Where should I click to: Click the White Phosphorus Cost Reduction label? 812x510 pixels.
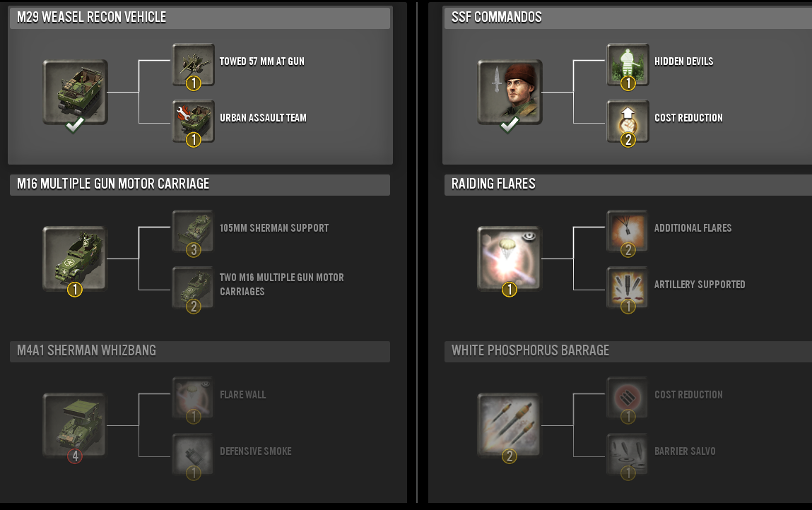[688, 395]
